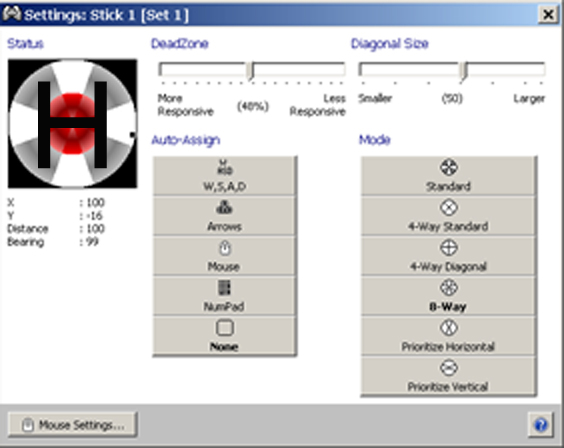Choose the Arrows auto-assign preset
This screenshot has width=564, height=448.
pos(225,216)
